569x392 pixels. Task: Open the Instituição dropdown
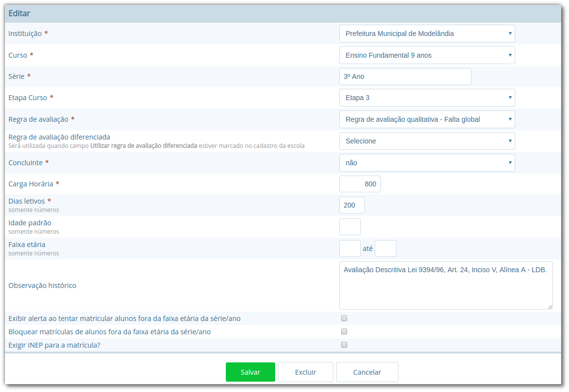[x=427, y=34]
